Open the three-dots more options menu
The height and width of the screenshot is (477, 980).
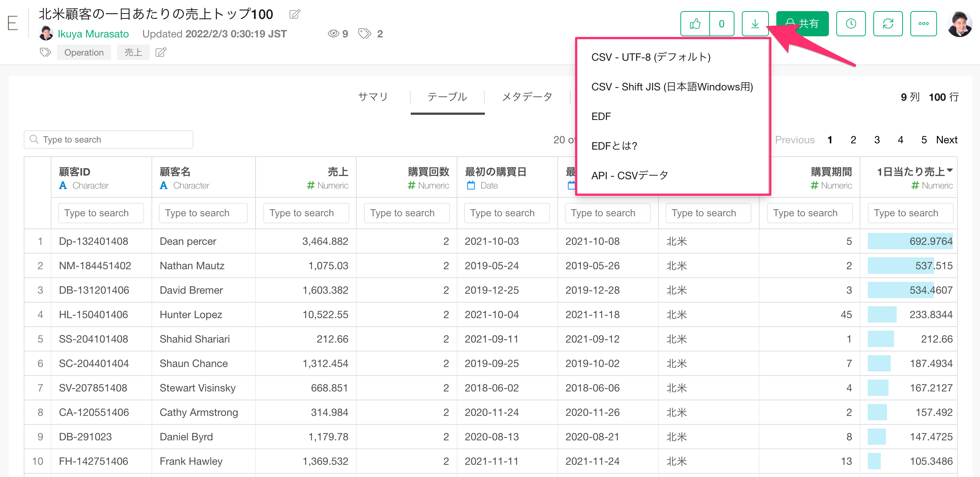[x=923, y=24]
